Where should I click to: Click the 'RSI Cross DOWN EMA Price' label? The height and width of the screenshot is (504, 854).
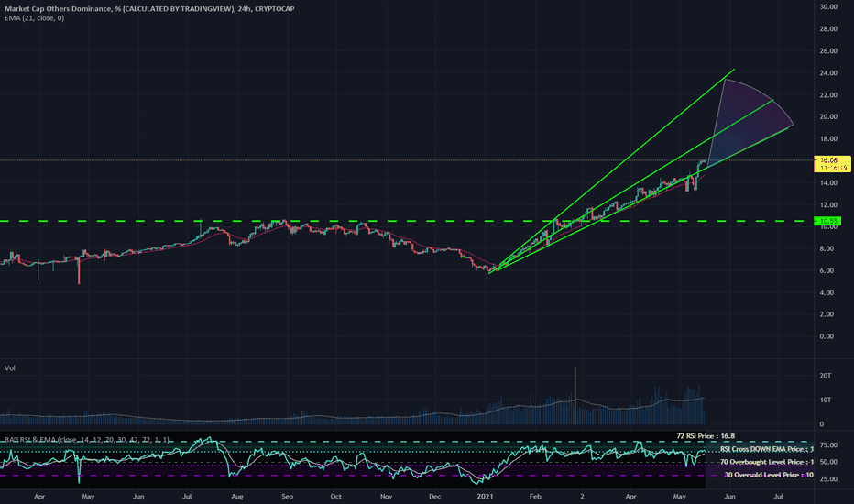pos(766,449)
